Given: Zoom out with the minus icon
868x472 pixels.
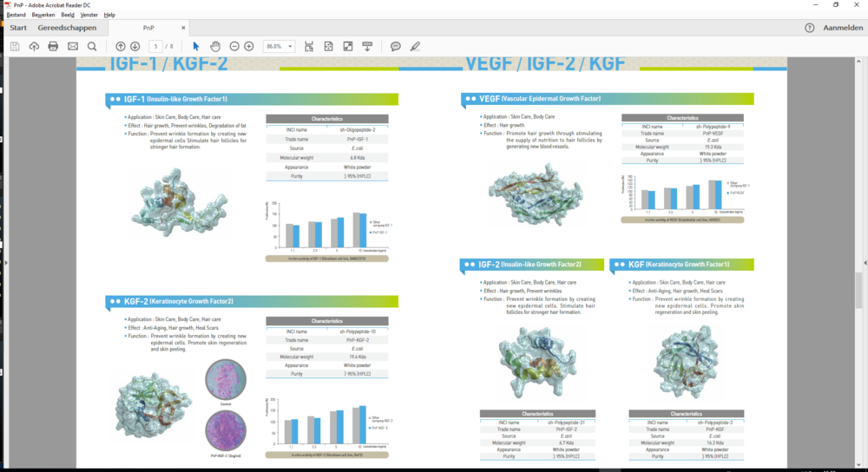Looking at the screenshot, I should pos(234,47).
